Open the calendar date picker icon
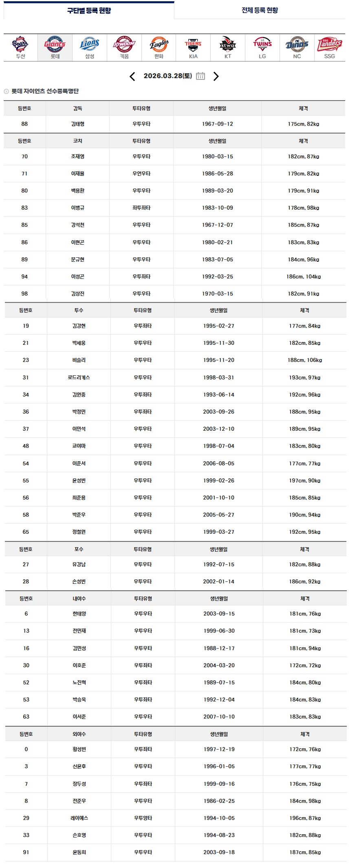This screenshot has width=357, height=868. [x=201, y=76]
